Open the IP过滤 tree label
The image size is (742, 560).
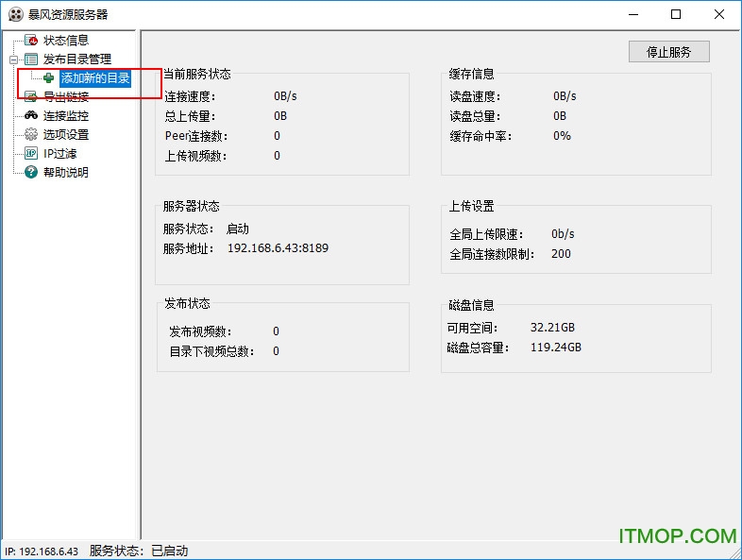point(59,153)
